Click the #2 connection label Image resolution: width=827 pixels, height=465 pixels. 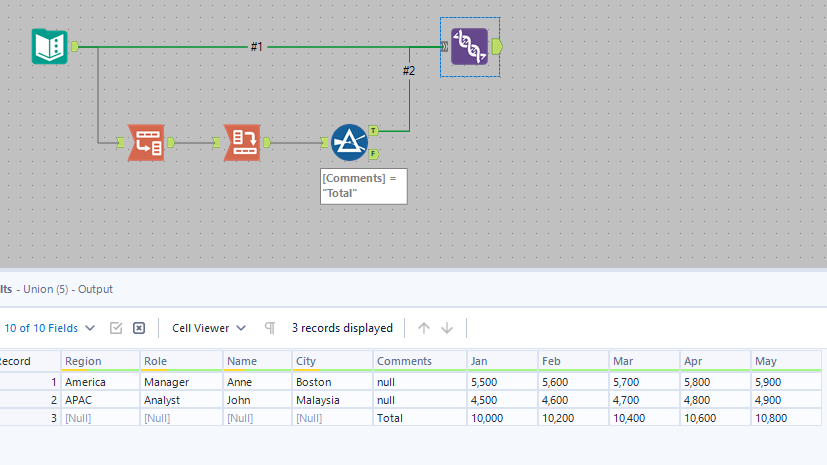tap(409, 71)
